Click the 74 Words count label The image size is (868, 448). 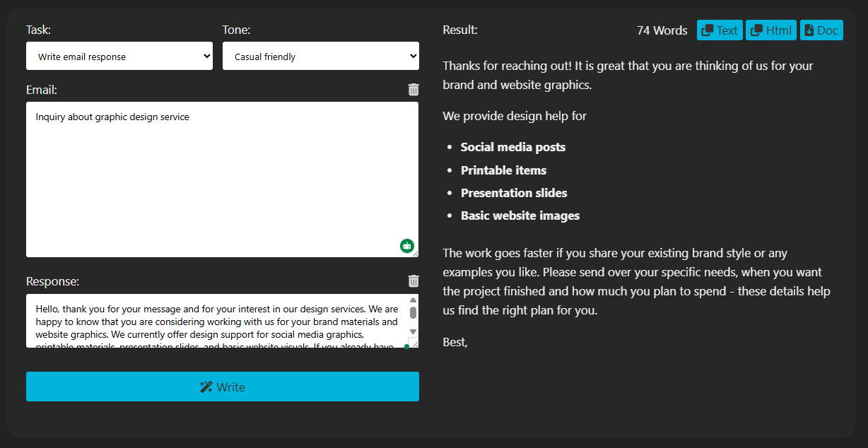click(662, 30)
